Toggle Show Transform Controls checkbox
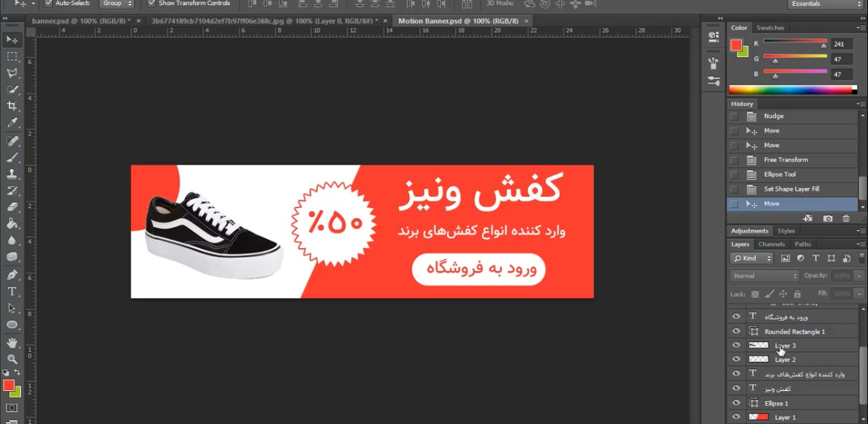This screenshot has height=424, width=868. coord(151,3)
